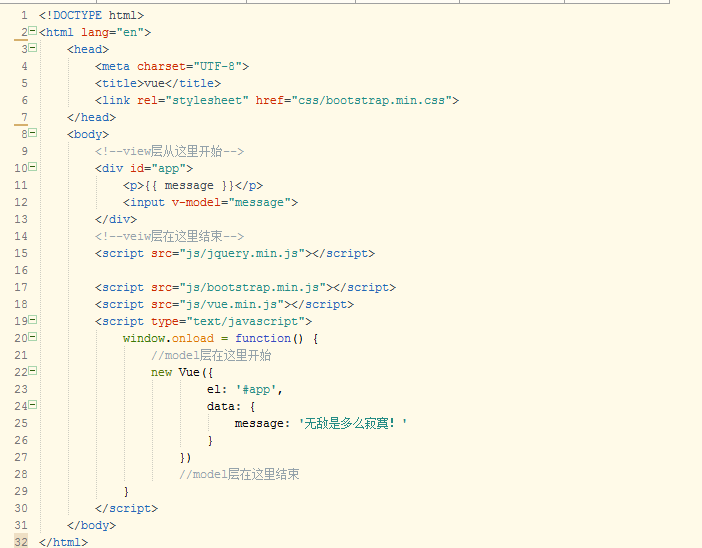Click the 无敌是多么寂寞 message string
This screenshot has height=548, width=702.
(x=352, y=423)
